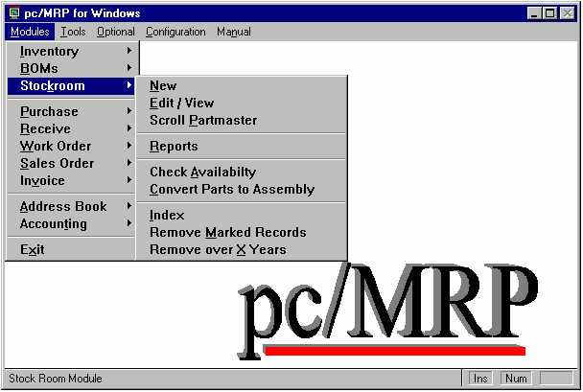
Task: Select highlighted Stockroom menu entry
Action: pyautogui.click(x=71, y=86)
